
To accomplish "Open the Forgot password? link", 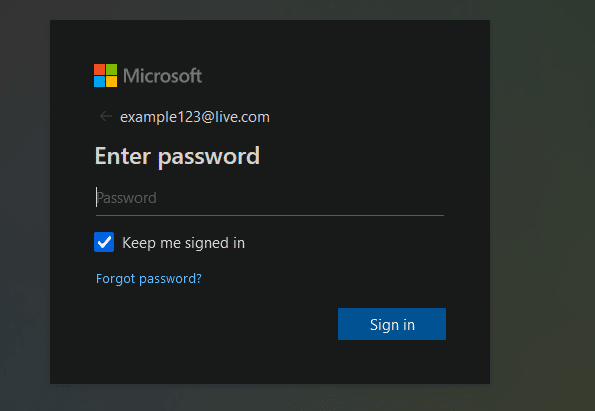I will point(149,279).
